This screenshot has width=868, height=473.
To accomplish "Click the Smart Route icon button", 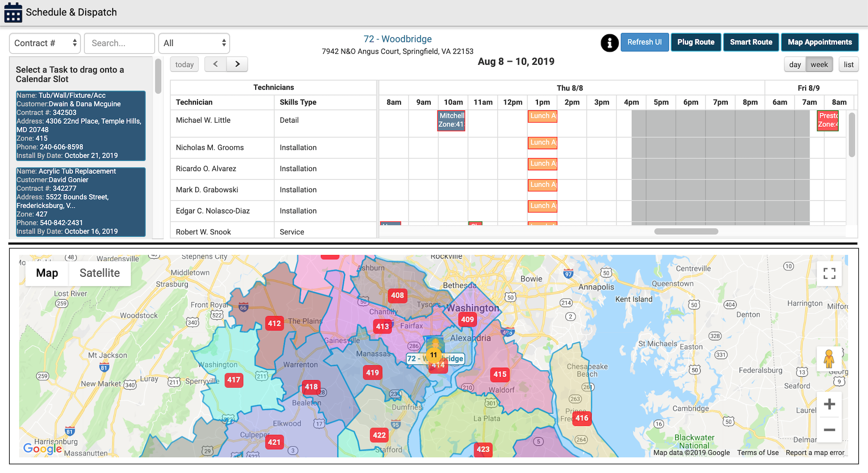I will (751, 41).
